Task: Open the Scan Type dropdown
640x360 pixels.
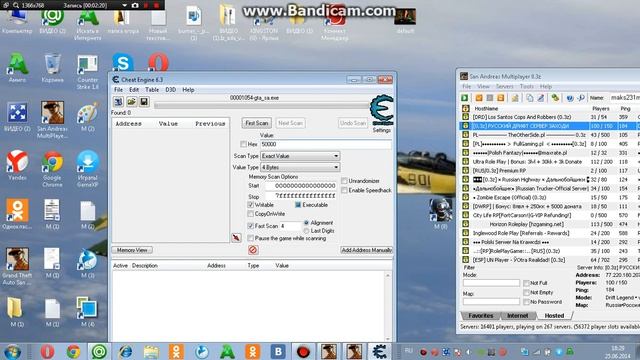Action: point(300,156)
